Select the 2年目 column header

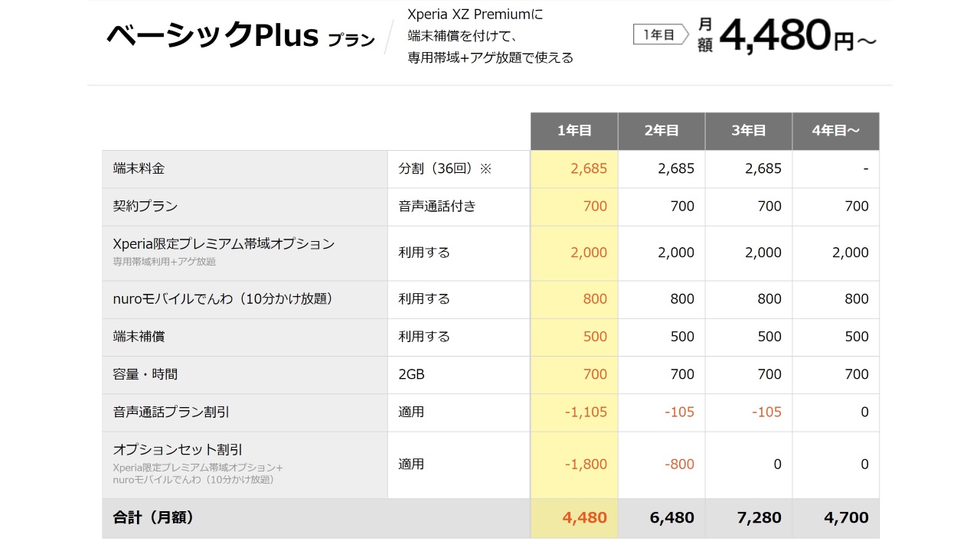(661, 131)
